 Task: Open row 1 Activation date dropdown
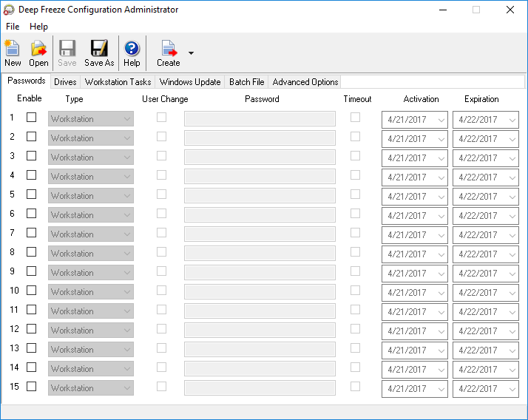[441, 120]
